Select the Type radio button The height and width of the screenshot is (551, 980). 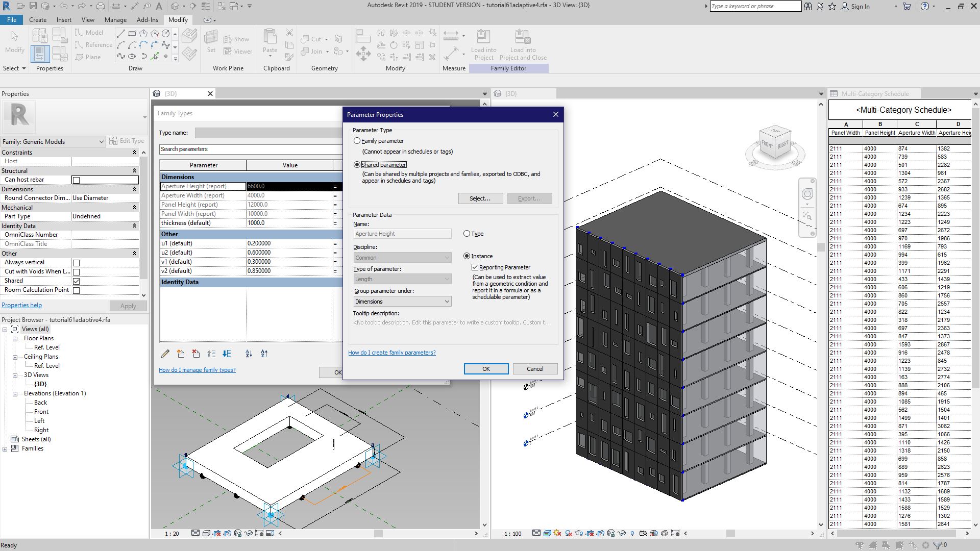pyautogui.click(x=467, y=234)
